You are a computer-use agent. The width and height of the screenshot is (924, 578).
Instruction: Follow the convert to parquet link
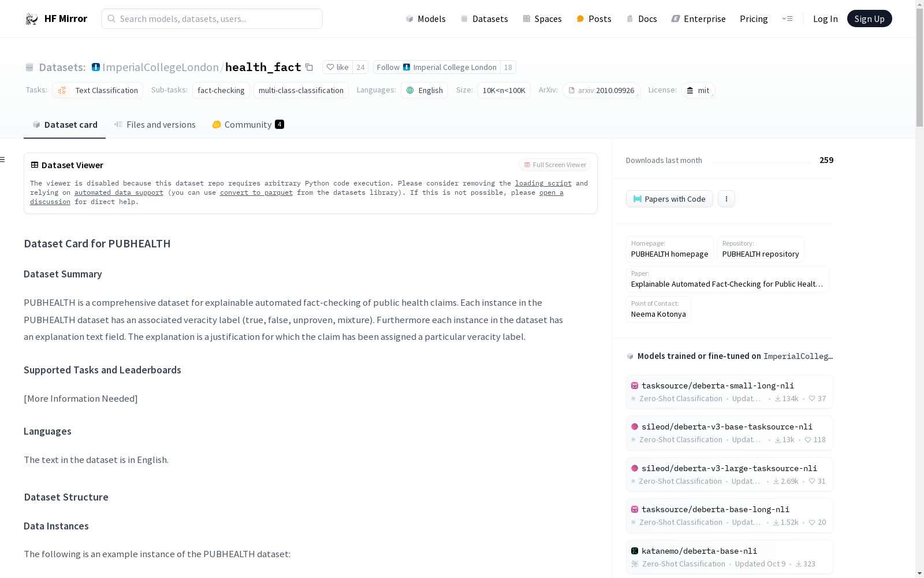coord(256,192)
